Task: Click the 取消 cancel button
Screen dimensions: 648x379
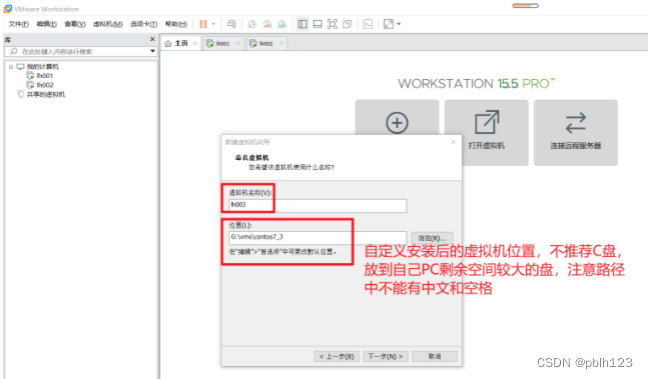Action: click(435, 356)
